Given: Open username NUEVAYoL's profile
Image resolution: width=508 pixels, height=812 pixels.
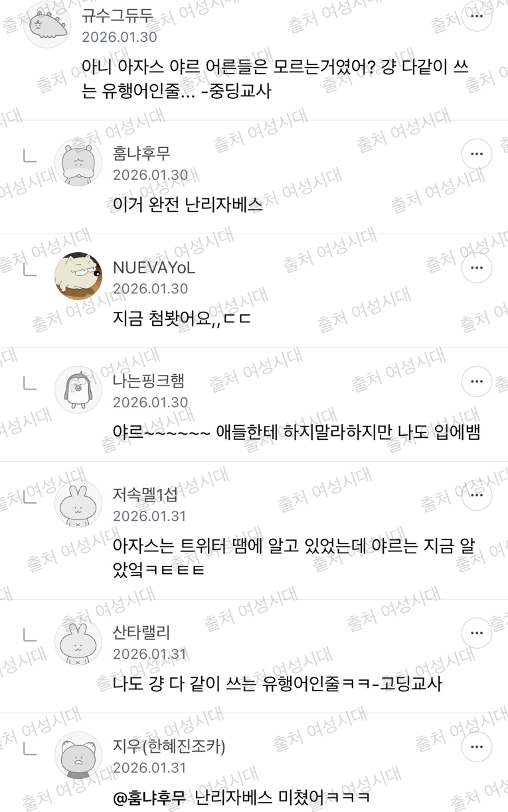Looking at the screenshot, I should pyautogui.click(x=153, y=267).
